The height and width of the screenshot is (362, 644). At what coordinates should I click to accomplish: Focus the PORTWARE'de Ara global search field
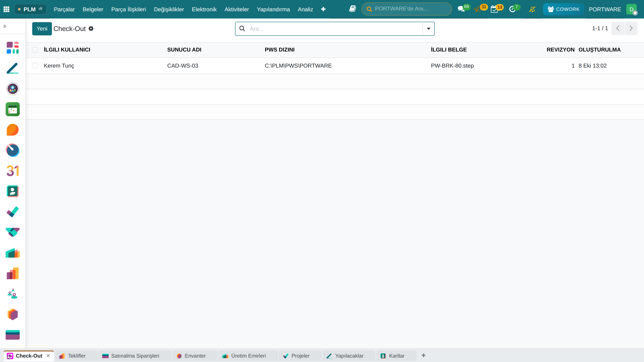coord(407,9)
